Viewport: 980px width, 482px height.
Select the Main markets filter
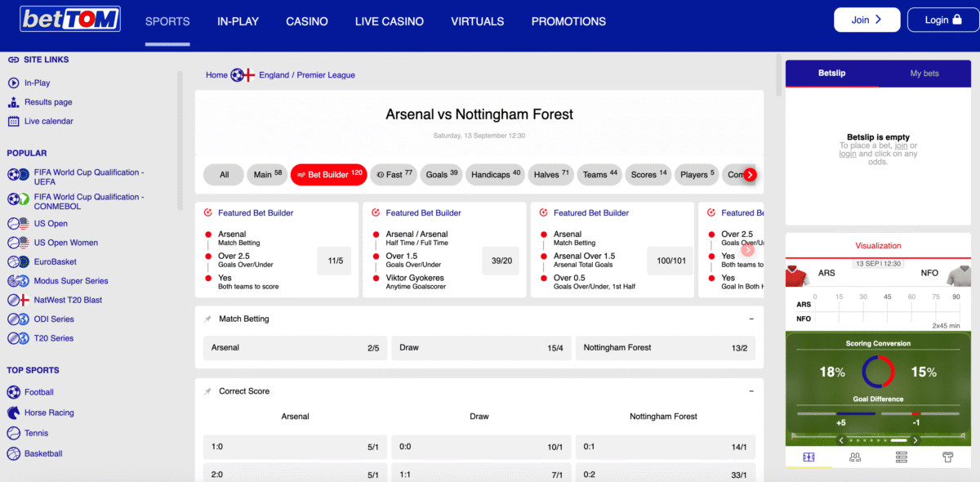click(x=267, y=175)
